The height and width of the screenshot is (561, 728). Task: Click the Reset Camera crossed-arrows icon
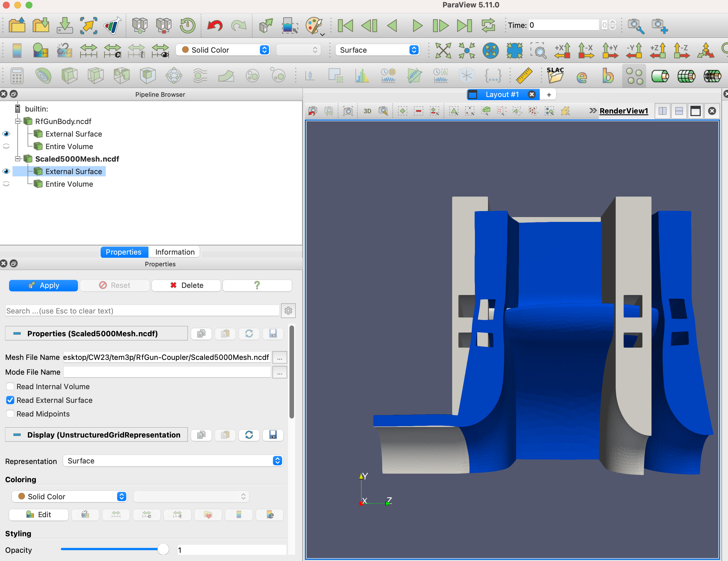tap(443, 50)
